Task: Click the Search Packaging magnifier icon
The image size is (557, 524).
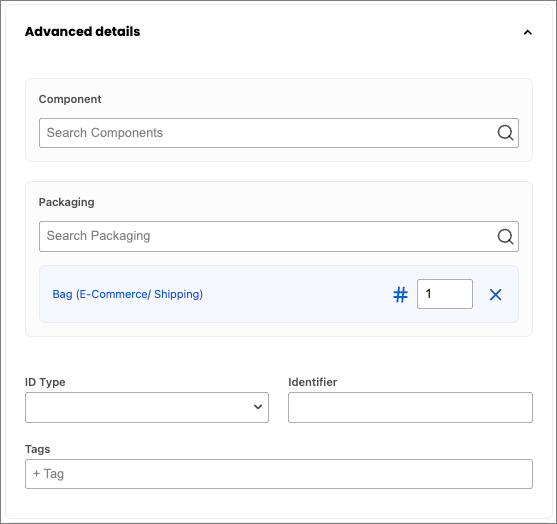Action: click(505, 236)
